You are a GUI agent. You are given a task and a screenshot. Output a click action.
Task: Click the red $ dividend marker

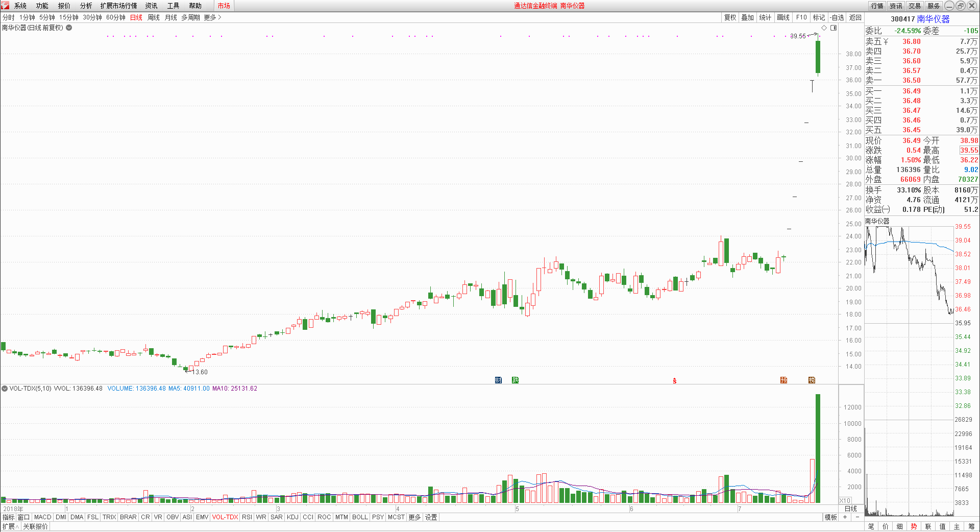675,381
